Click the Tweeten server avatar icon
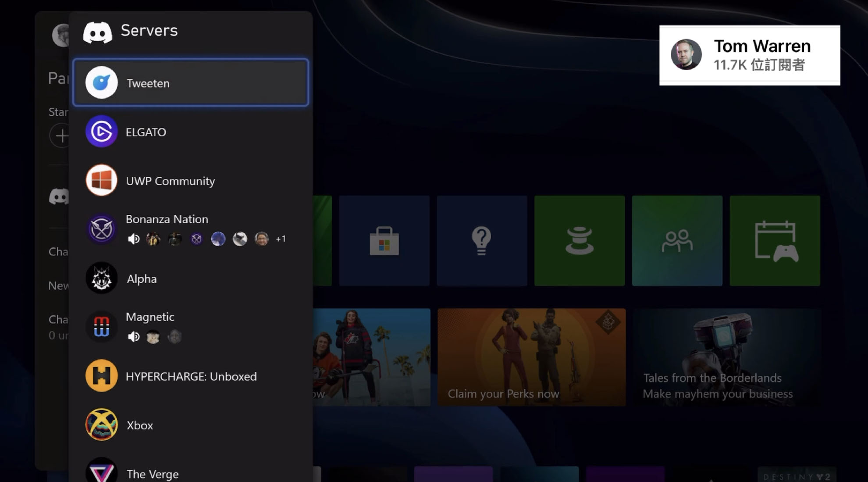The width and height of the screenshot is (868, 482). pos(101,82)
